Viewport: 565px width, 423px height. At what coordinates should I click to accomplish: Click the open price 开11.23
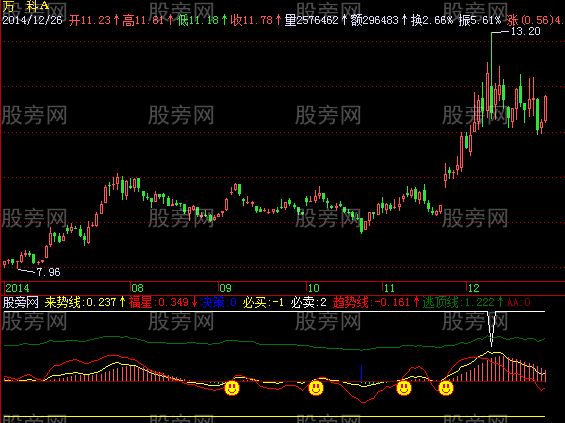90,20
